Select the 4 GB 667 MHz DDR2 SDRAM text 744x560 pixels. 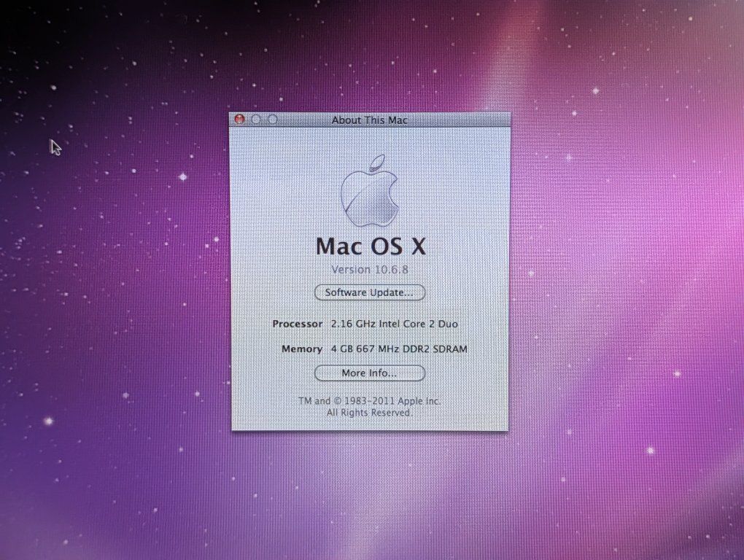pos(399,349)
